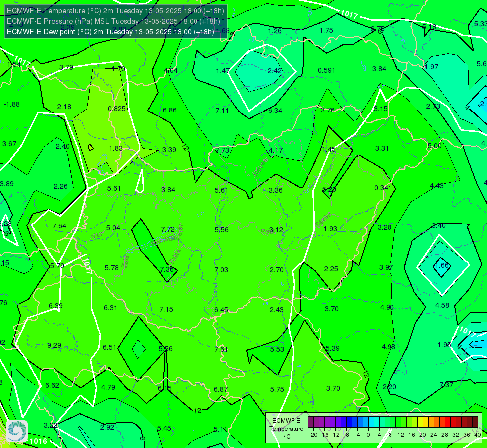Click dew point value 9.29
This screenshot has width=487, height=448.
pyautogui.click(x=54, y=346)
